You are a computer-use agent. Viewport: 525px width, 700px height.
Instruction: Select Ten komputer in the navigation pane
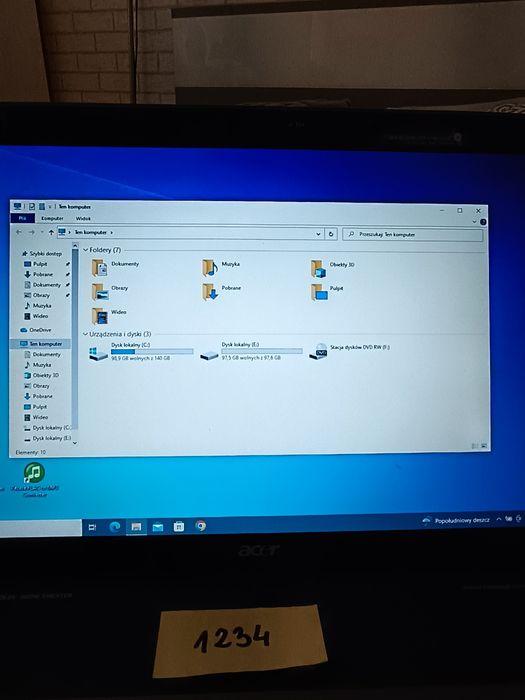(41, 344)
